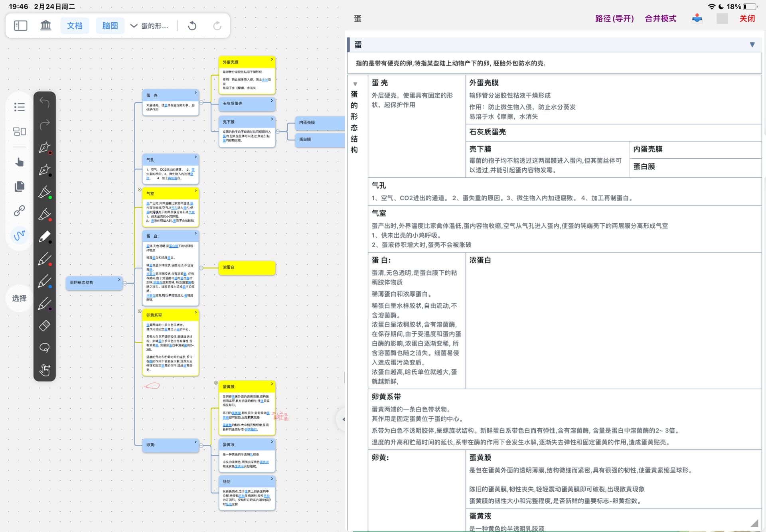This screenshot has height=532, width=766.
Task: Switch to the 脑图 tab
Action: click(110, 26)
